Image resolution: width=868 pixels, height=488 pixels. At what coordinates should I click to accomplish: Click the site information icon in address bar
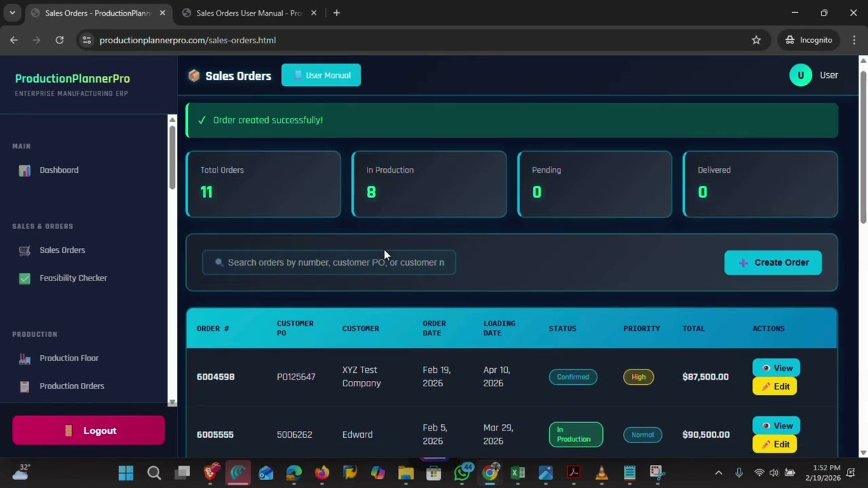(x=86, y=40)
